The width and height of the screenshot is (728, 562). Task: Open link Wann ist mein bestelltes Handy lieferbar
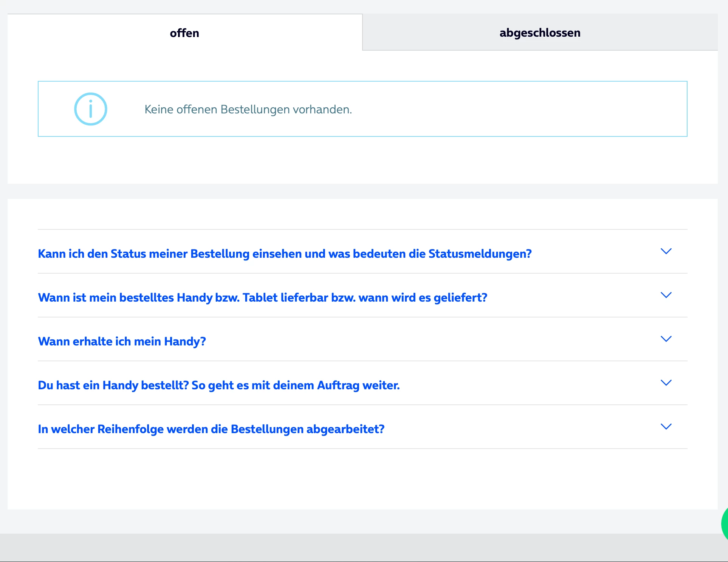(262, 297)
